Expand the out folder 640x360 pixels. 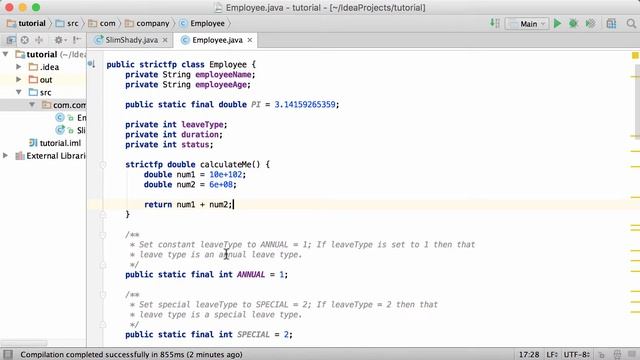(x=18, y=79)
